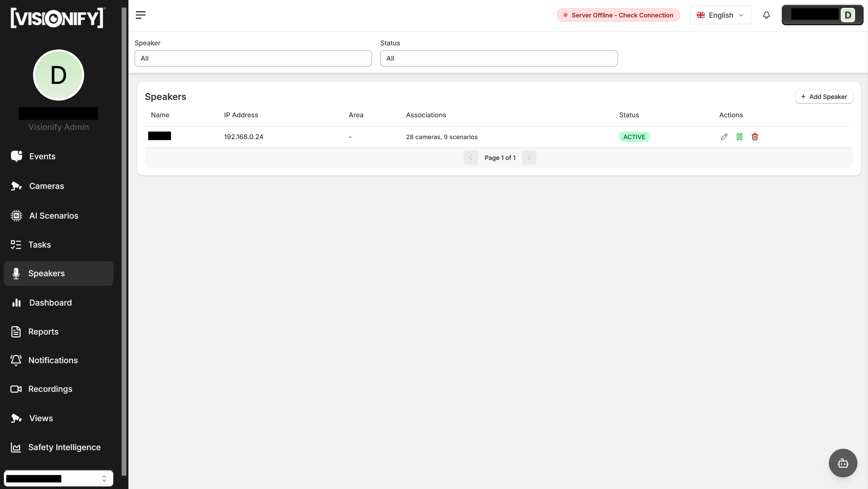Go to next page of speakers

pyautogui.click(x=529, y=158)
